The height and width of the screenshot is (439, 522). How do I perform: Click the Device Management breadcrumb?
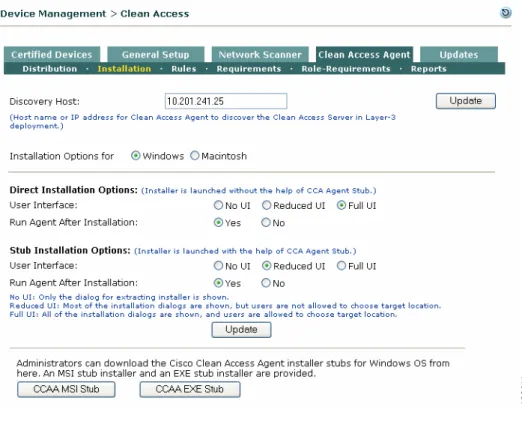click(53, 14)
